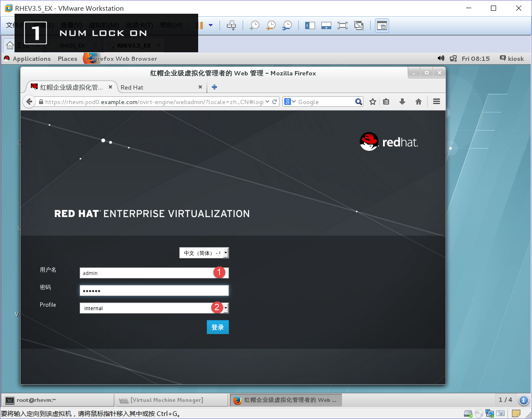The image size is (532, 419).
Task: Click the thumbnail bar view icon
Action: [x=326, y=26]
